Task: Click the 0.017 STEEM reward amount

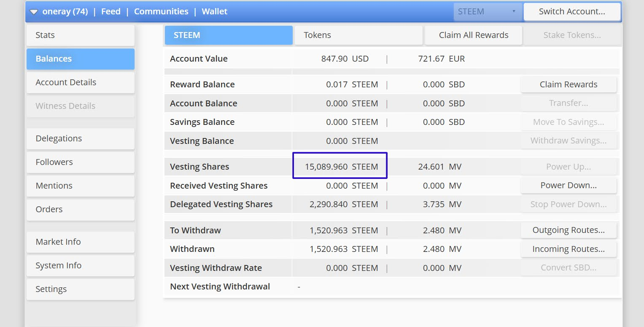Action: [x=352, y=84]
